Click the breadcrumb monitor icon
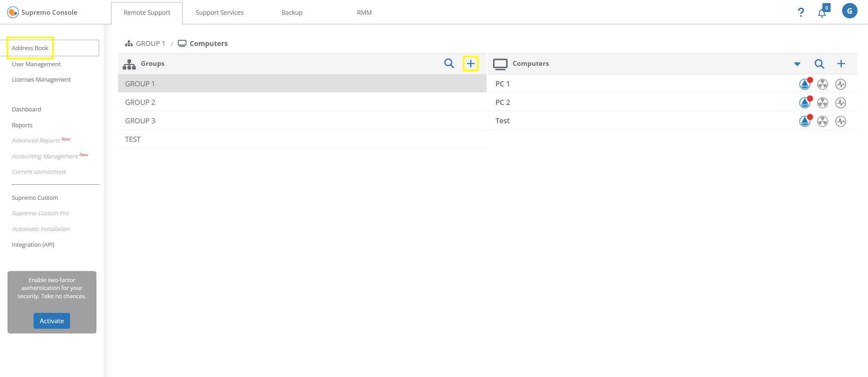 tap(182, 44)
